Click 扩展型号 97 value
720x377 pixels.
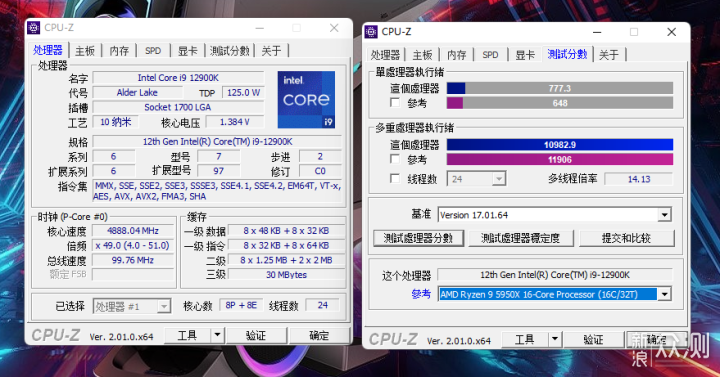point(219,171)
